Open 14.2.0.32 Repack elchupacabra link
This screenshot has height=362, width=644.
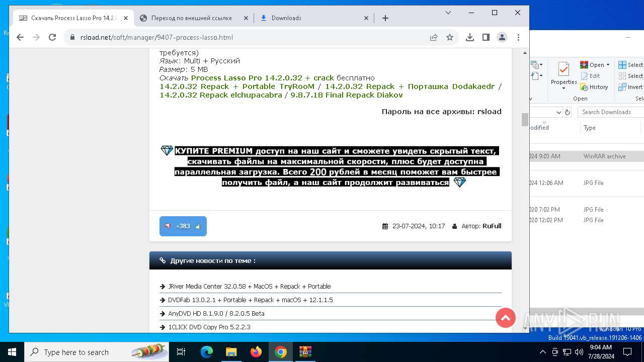point(221,95)
